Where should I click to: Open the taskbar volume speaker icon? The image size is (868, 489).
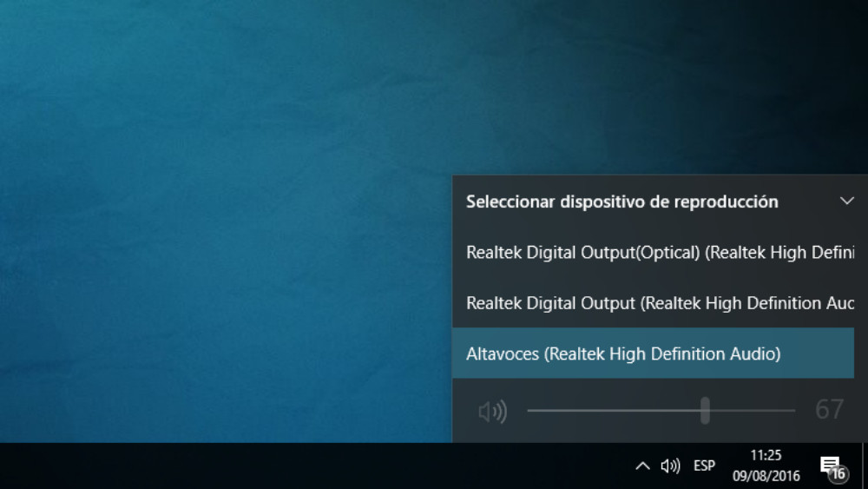click(x=670, y=466)
